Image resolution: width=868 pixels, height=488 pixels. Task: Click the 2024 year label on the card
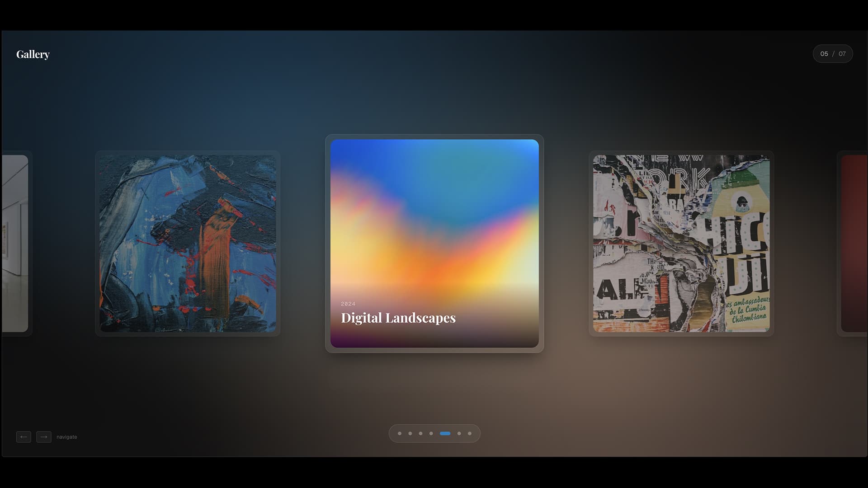pos(348,304)
